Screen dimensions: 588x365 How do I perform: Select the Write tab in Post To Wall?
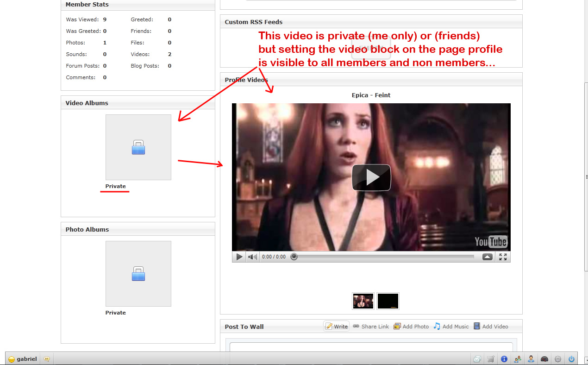(337, 327)
